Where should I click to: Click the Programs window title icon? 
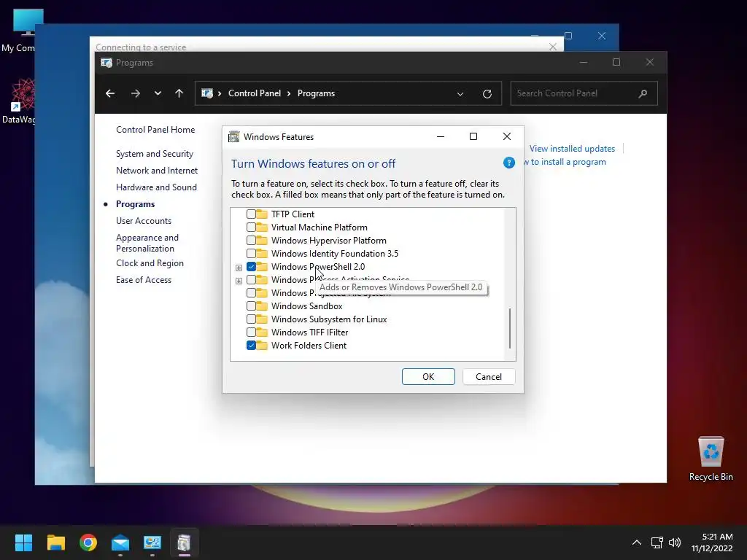107,63
